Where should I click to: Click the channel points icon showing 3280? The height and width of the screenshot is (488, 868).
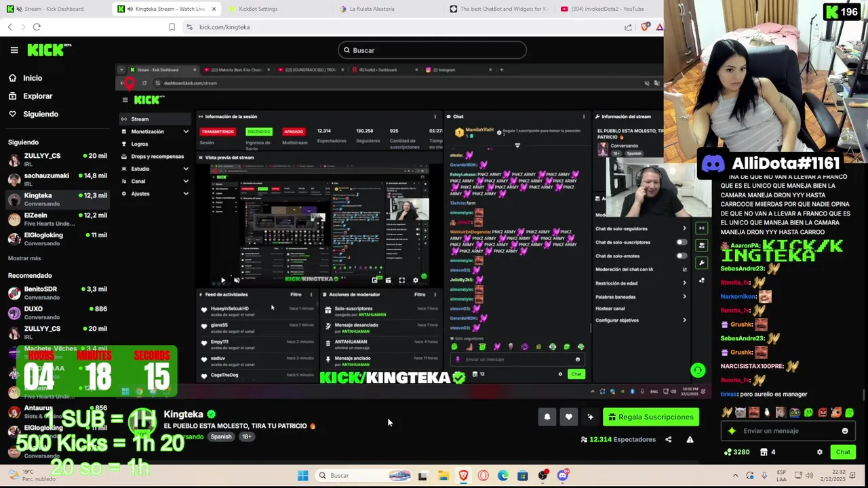736,452
